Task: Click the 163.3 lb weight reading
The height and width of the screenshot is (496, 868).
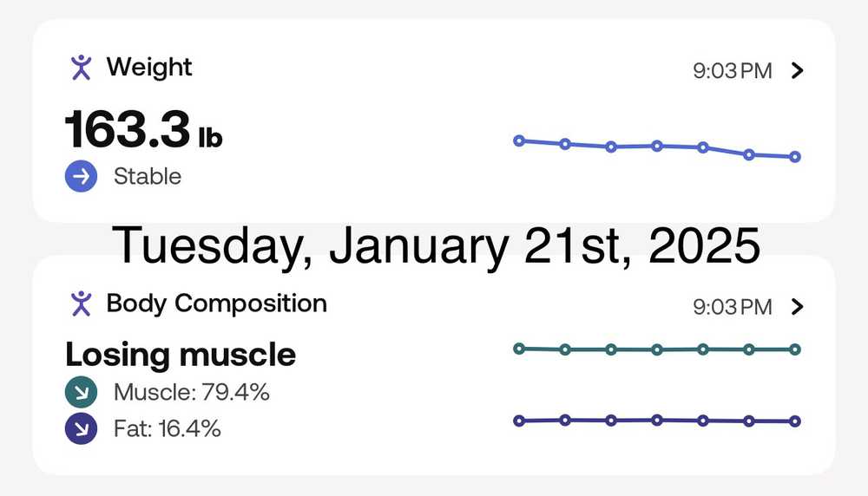Action: (143, 130)
